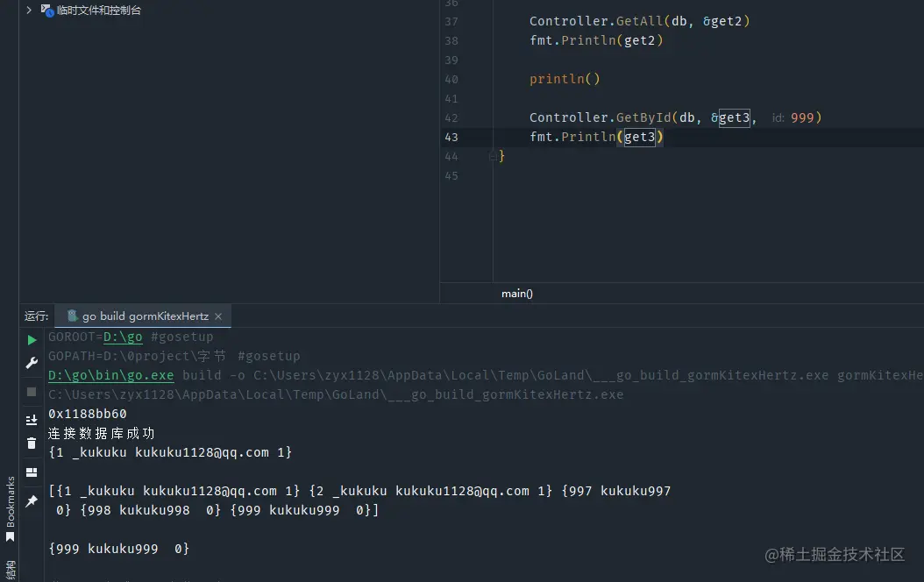
Task: Open the 结构 structure tool window
Action: (10, 571)
